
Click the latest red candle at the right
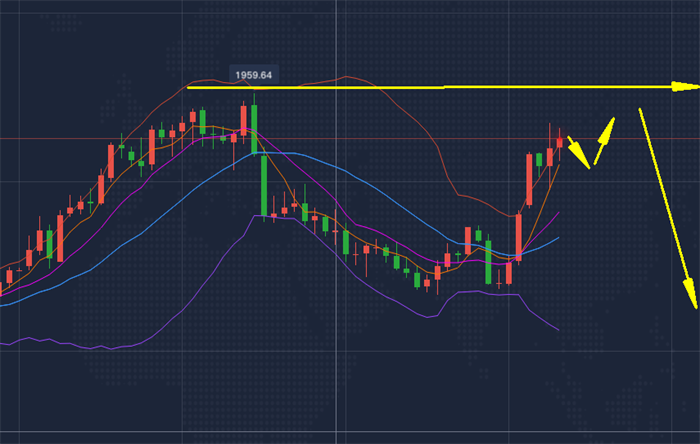point(559,143)
